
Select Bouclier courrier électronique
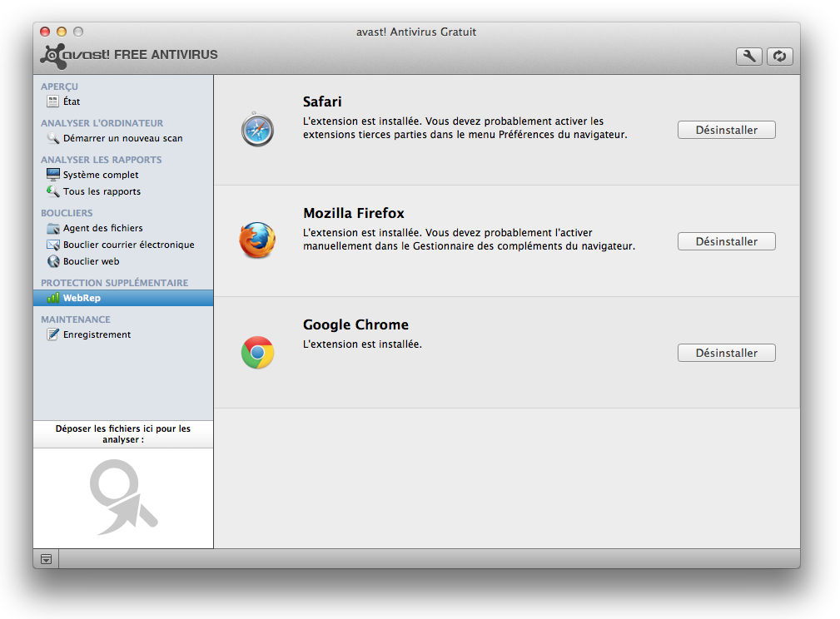point(127,245)
